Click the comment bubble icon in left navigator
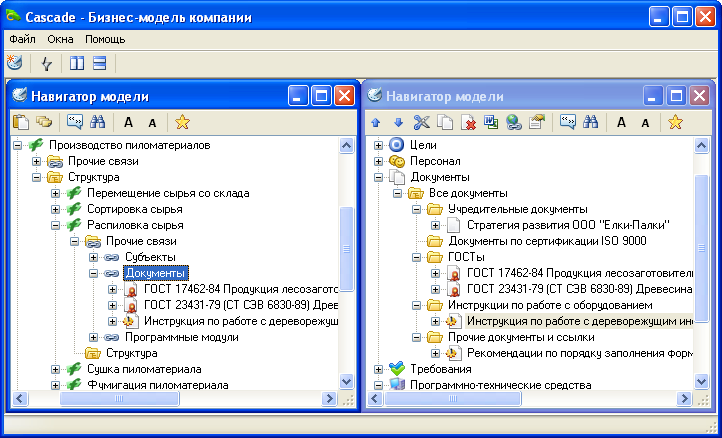This screenshot has width=722, height=438. [75, 122]
